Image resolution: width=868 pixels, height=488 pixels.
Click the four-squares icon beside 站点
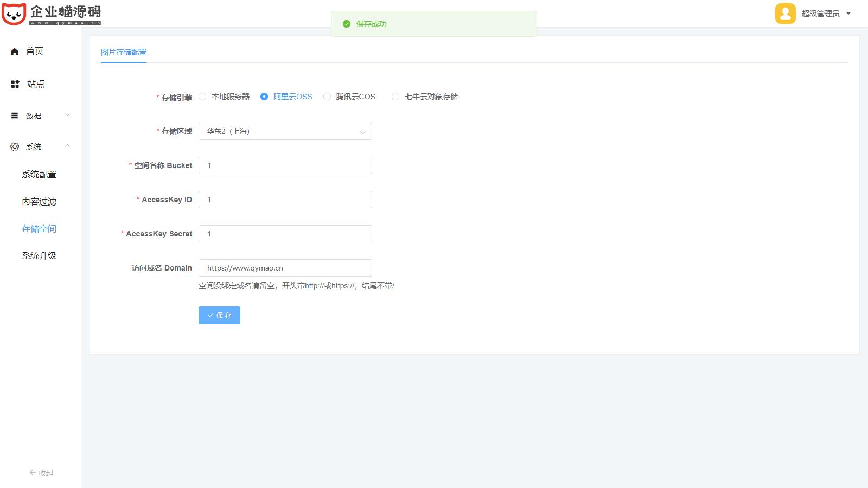point(15,84)
